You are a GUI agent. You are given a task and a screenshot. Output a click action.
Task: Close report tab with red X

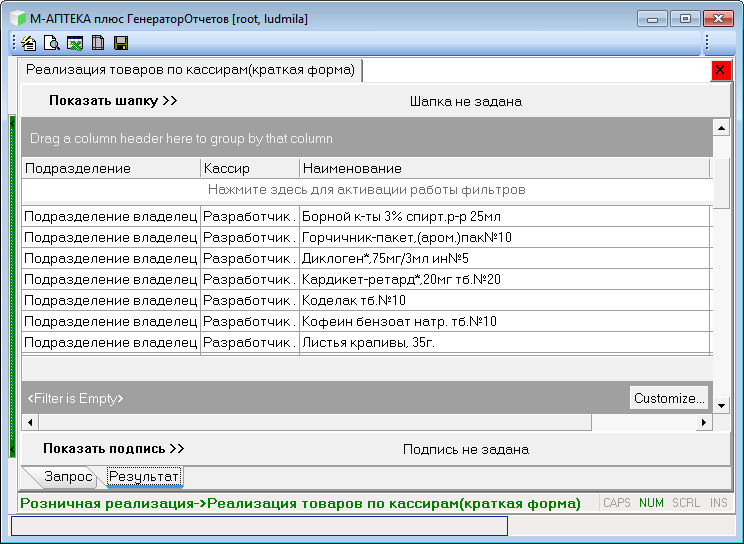coord(720,70)
